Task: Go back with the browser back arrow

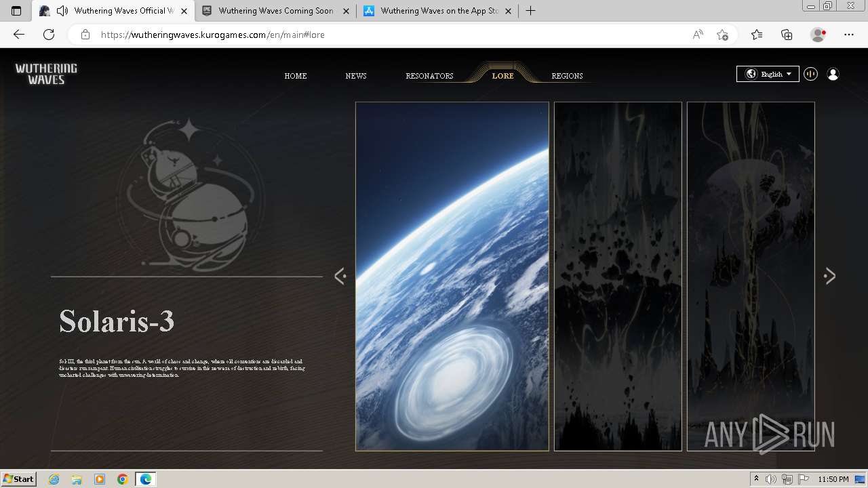Action: click(19, 35)
